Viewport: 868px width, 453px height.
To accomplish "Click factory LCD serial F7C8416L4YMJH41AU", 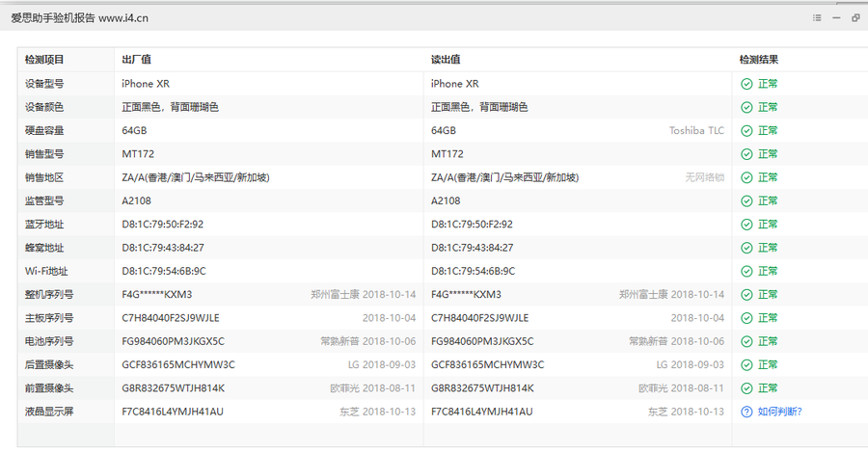I will coord(173,412).
